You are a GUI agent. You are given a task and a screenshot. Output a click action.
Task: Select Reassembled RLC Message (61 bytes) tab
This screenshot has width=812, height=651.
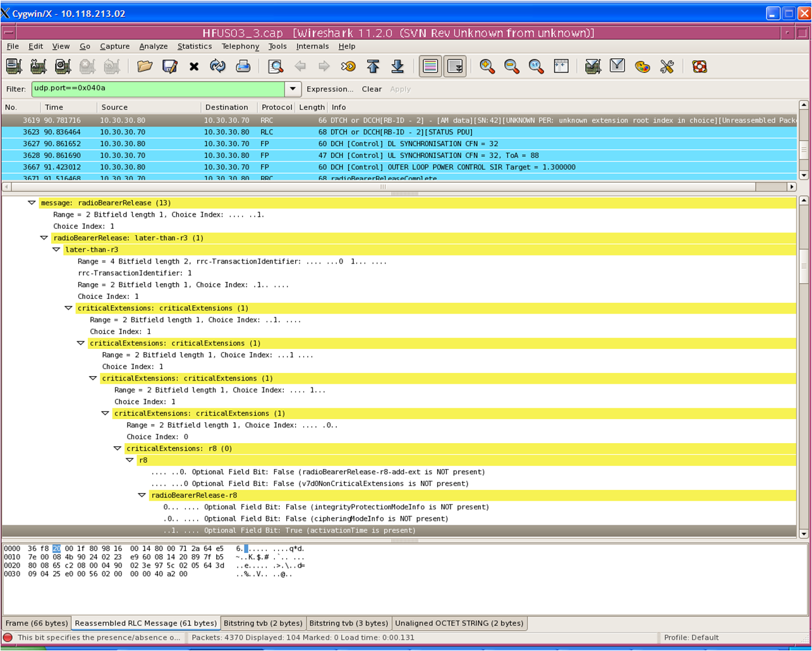(145, 623)
